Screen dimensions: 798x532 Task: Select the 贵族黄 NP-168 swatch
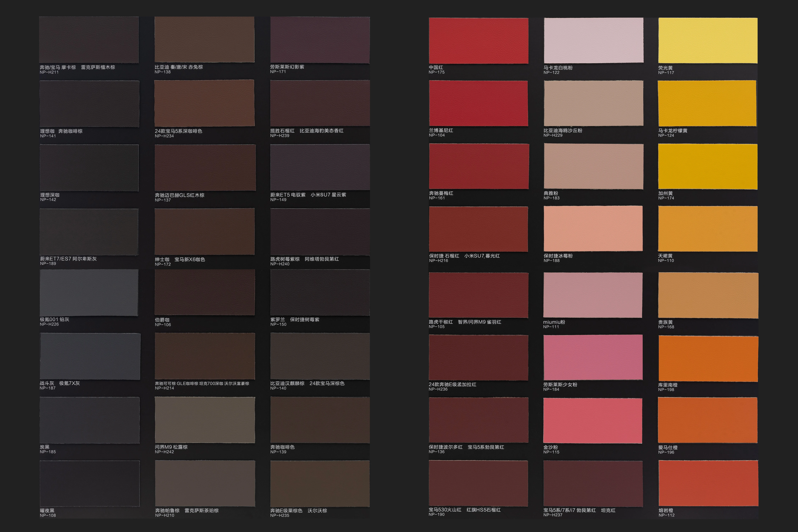[708, 295]
